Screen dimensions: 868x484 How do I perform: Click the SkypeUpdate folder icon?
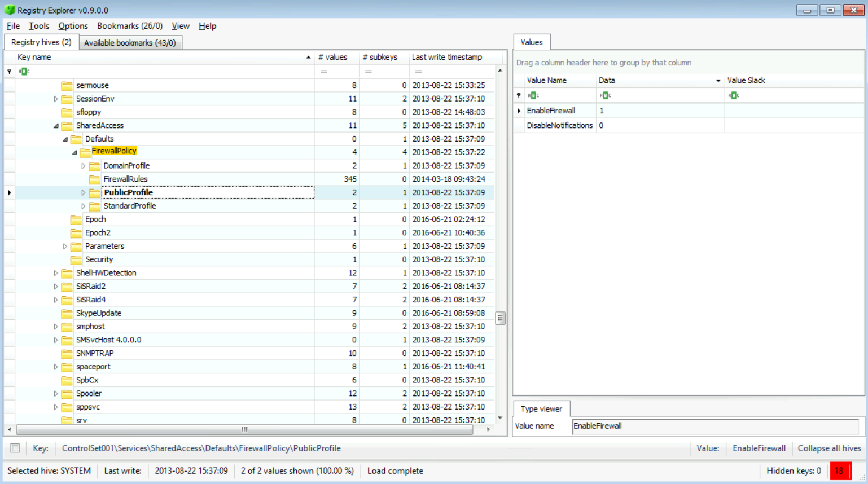67,313
